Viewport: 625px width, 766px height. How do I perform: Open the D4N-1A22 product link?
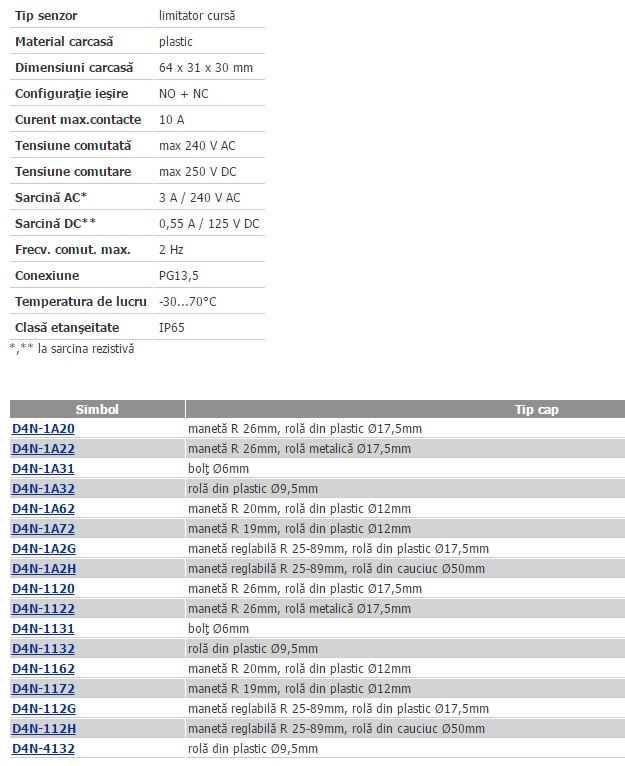coord(43,449)
